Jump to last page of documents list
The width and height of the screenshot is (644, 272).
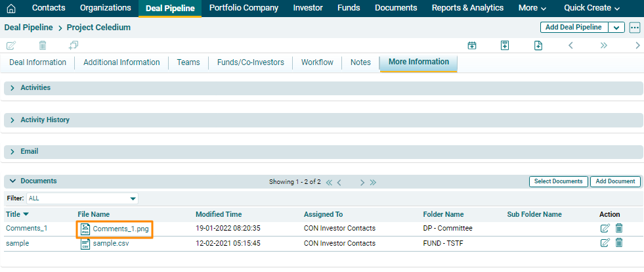coord(373,182)
